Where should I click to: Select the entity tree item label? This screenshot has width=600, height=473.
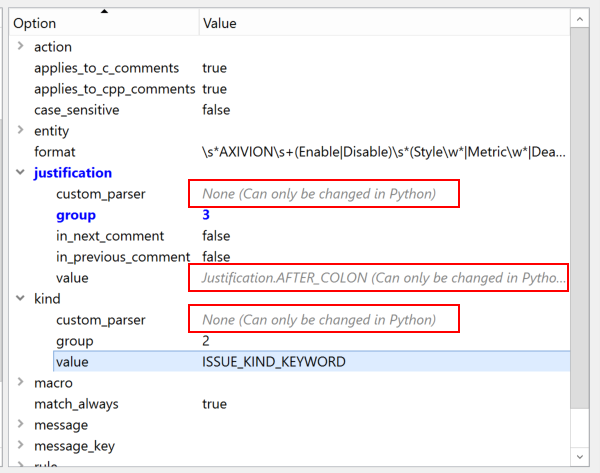[x=51, y=131]
